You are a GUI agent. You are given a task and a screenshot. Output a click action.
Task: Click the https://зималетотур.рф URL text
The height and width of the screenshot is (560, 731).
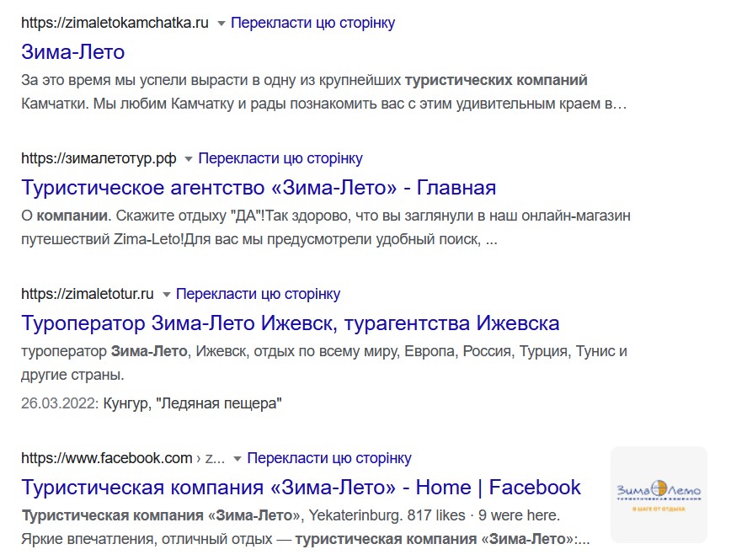click(99, 158)
